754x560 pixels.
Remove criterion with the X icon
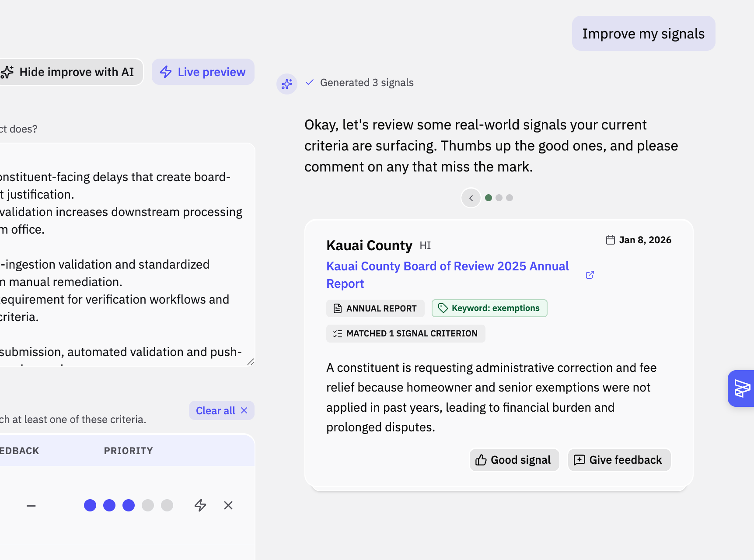pyautogui.click(x=228, y=505)
